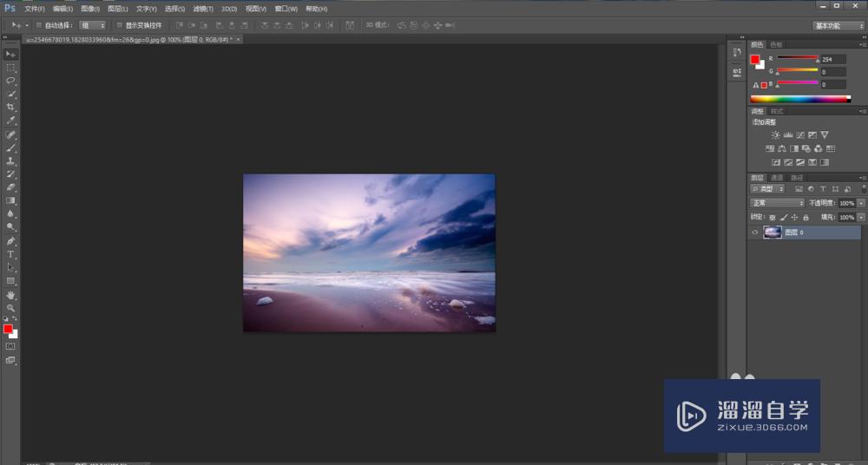Open the 正常 blend mode dropdown
The height and width of the screenshot is (465, 868).
click(x=777, y=203)
